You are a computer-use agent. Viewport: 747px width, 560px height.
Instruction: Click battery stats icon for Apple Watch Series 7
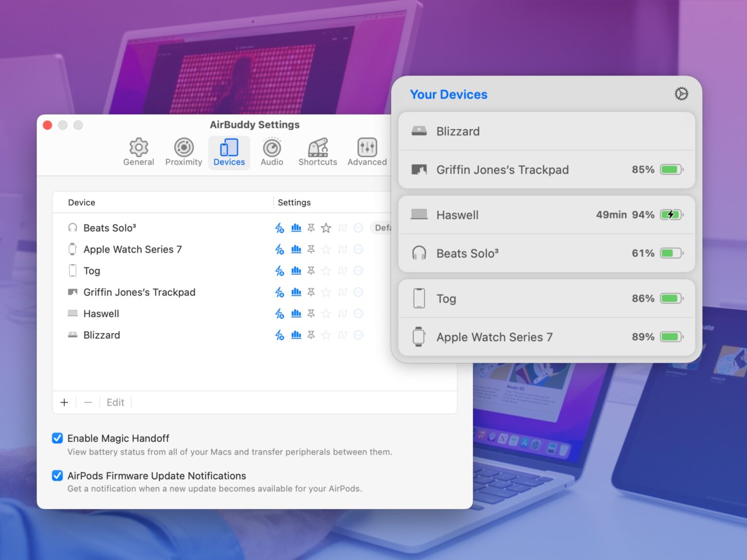pyautogui.click(x=296, y=249)
